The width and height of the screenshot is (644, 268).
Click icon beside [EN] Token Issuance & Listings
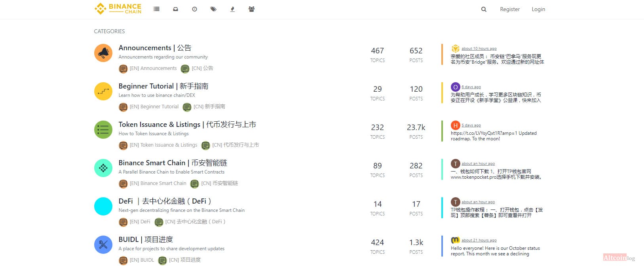coord(123,145)
